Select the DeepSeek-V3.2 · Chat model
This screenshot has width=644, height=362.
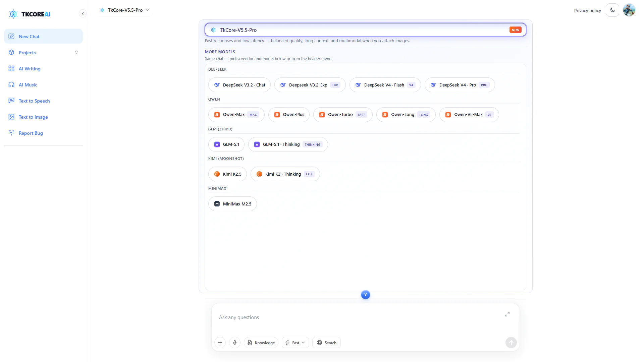tap(239, 85)
